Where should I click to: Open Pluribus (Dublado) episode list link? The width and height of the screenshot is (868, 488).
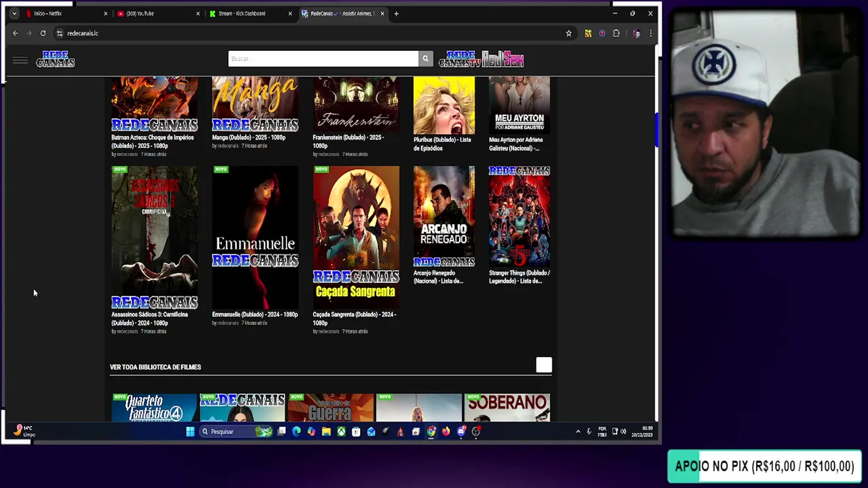coord(442,144)
